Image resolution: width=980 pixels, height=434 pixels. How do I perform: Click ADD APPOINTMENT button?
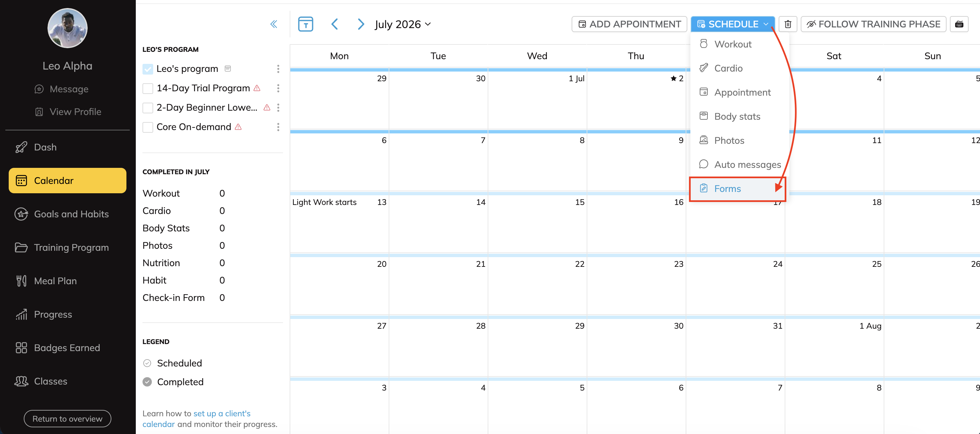629,24
